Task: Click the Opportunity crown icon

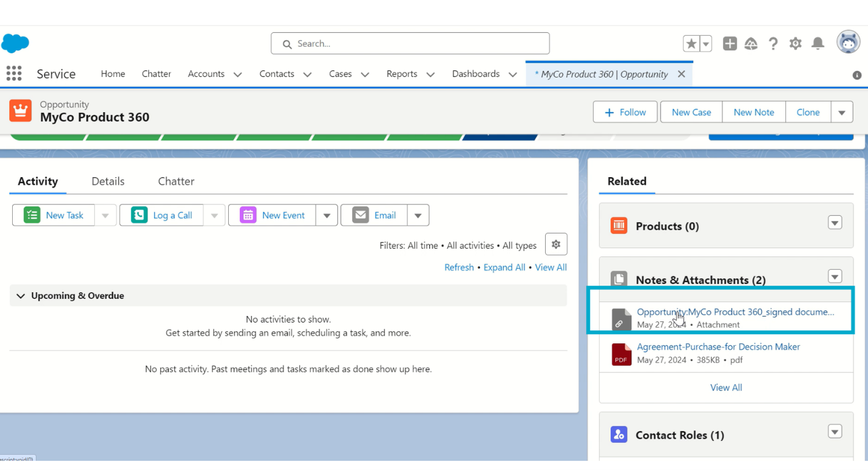Action: click(x=21, y=111)
